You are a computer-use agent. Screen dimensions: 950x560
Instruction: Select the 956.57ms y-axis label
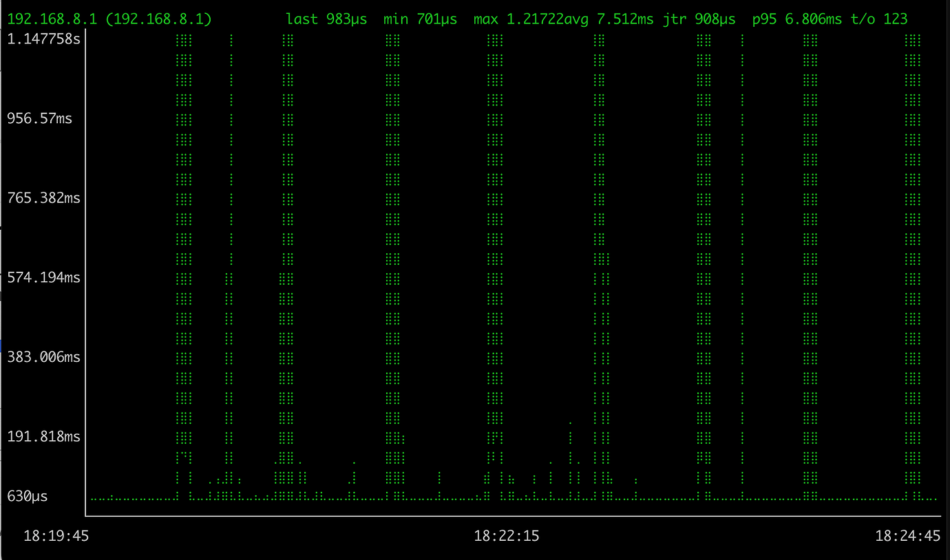coord(40,118)
